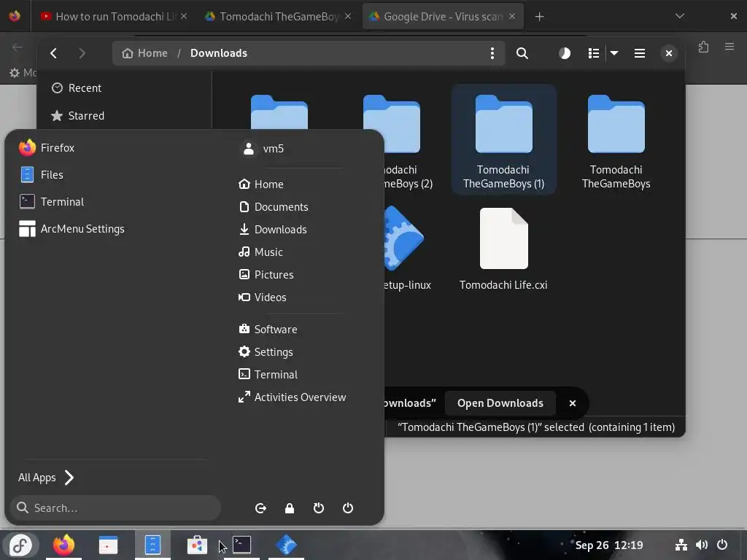Screen dimensions: 747x560
Task: Open a new Firefox tab
Action: tap(539, 17)
